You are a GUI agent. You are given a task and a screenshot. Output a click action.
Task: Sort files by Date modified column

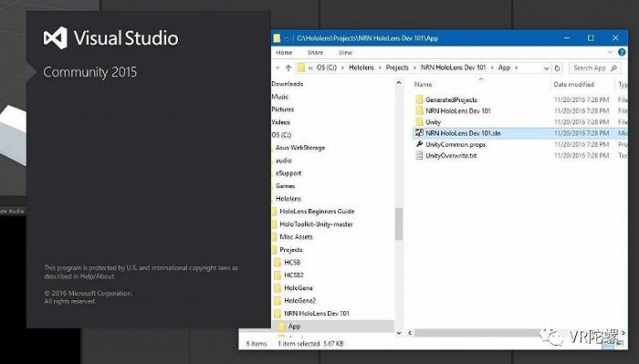coord(573,84)
